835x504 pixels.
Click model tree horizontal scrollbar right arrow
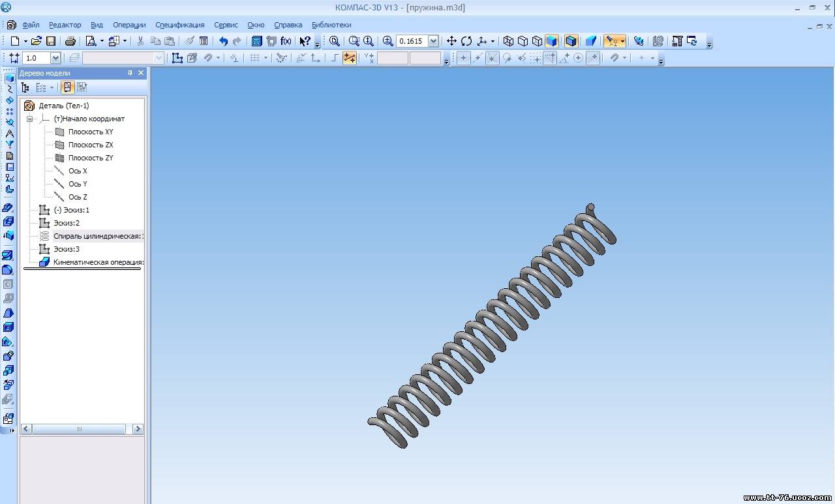click(x=138, y=429)
